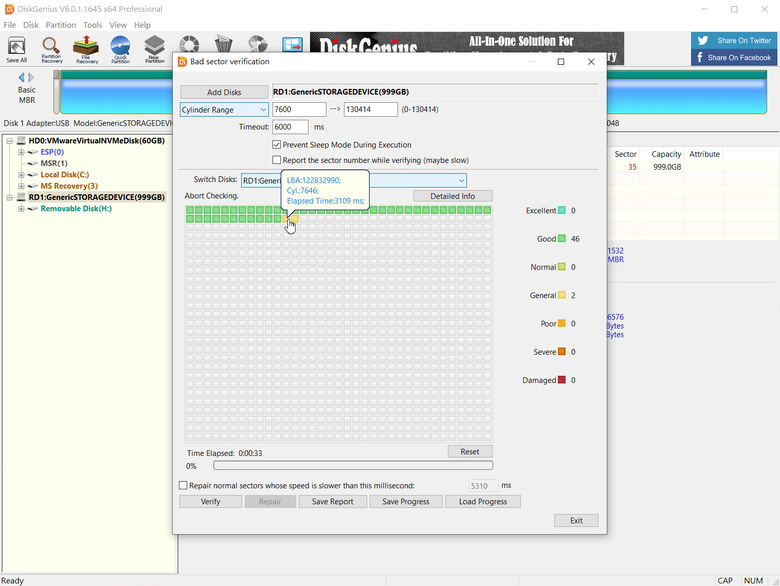Click the yellow General block under the cursor
This screenshot has width=780, height=586.
(x=286, y=218)
